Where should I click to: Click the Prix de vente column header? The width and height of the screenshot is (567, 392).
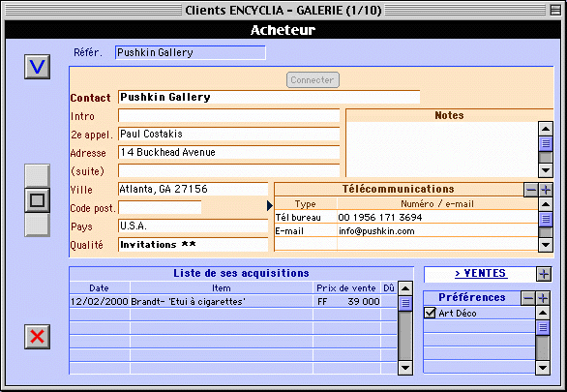(x=346, y=288)
